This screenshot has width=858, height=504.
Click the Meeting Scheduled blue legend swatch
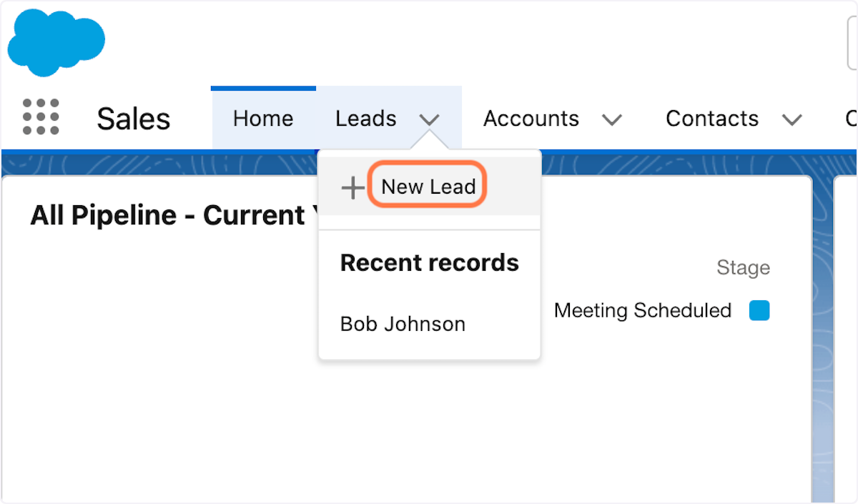759,311
